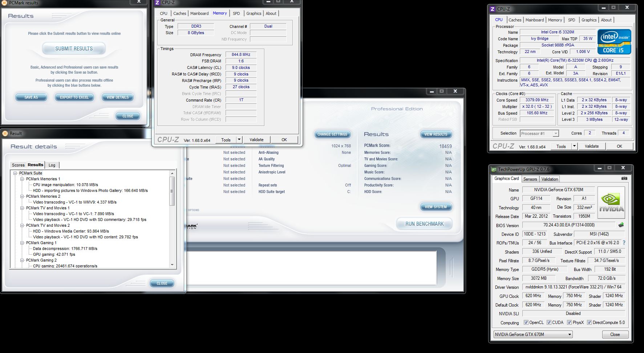Collapse PCMark TV and Movies 1 node
The width and height of the screenshot is (644, 353).
pos(22,208)
